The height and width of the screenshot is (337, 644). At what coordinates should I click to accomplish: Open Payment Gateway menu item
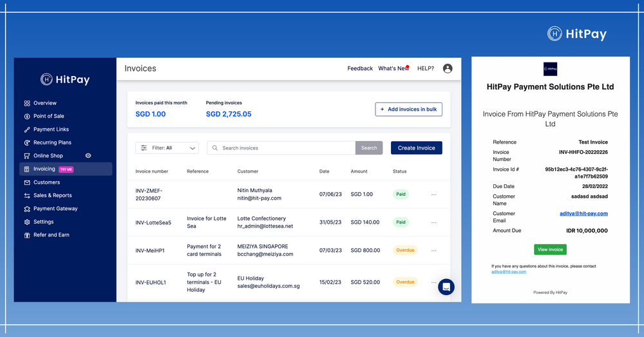(x=55, y=209)
